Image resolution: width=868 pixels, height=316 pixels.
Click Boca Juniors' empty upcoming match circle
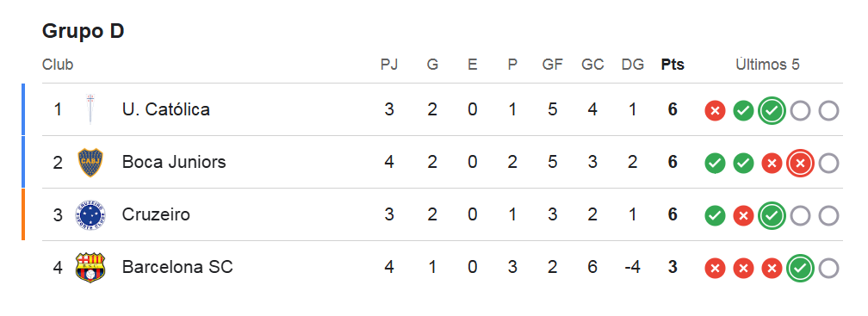(828, 164)
